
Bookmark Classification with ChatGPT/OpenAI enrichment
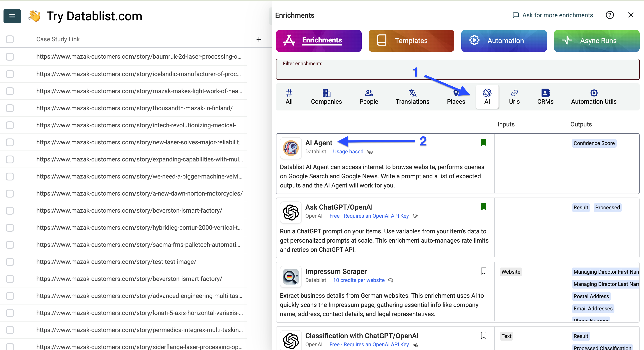[x=483, y=335]
